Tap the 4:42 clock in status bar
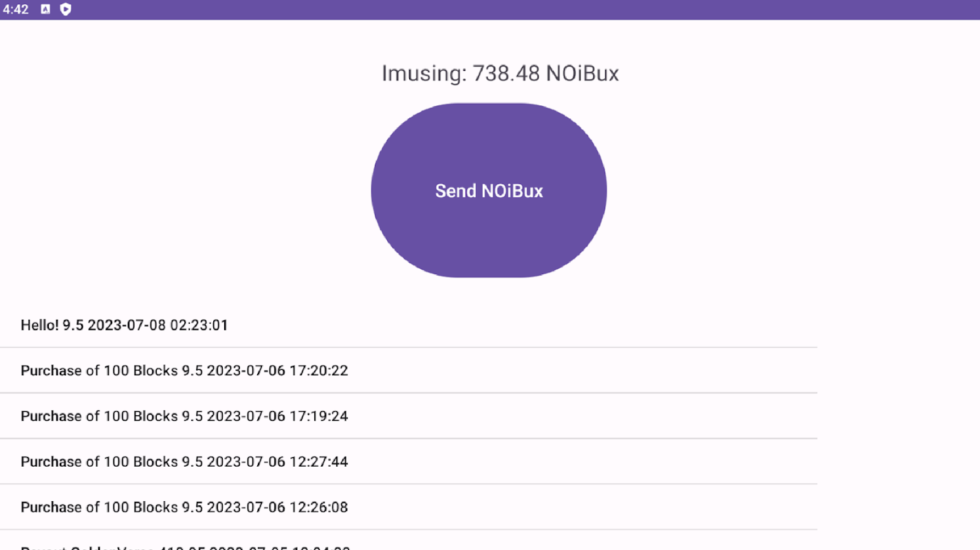 coord(16,10)
